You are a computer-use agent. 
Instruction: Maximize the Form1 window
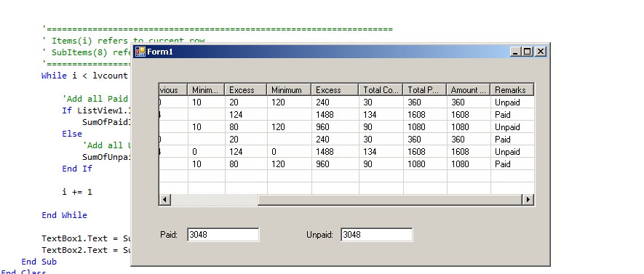(528, 52)
